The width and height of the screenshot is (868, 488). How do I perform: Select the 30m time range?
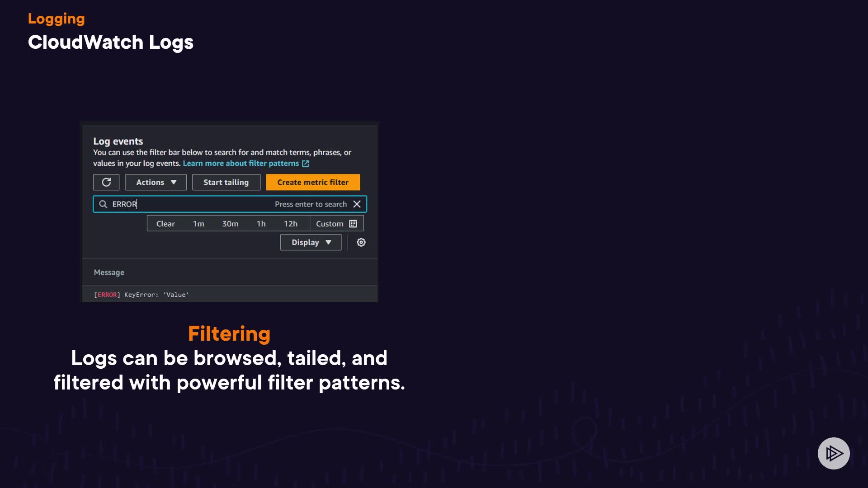point(230,224)
